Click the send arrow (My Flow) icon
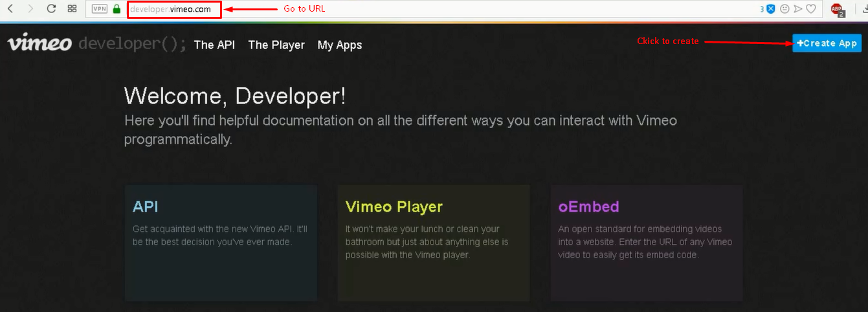Image resolution: width=868 pixels, height=312 pixels. (797, 9)
